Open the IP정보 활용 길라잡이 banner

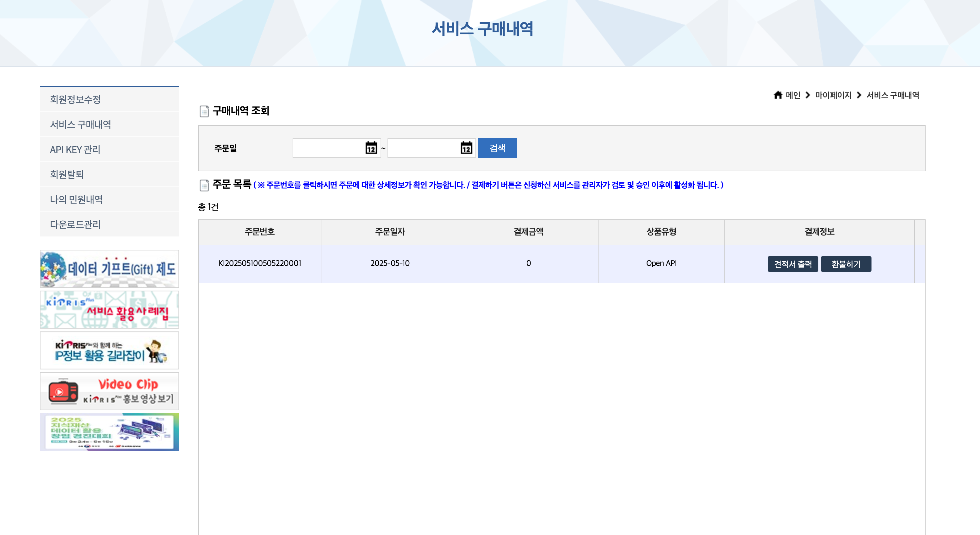pyautogui.click(x=109, y=350)
